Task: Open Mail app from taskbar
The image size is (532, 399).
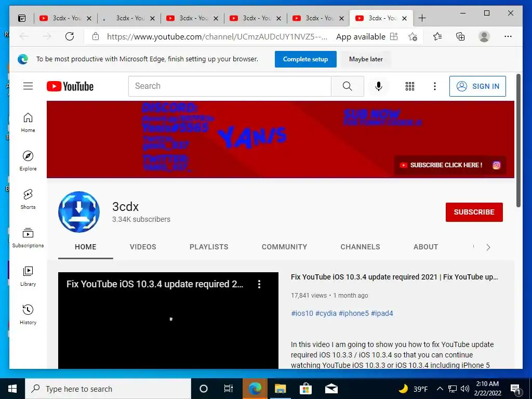Action: [331, 389]
